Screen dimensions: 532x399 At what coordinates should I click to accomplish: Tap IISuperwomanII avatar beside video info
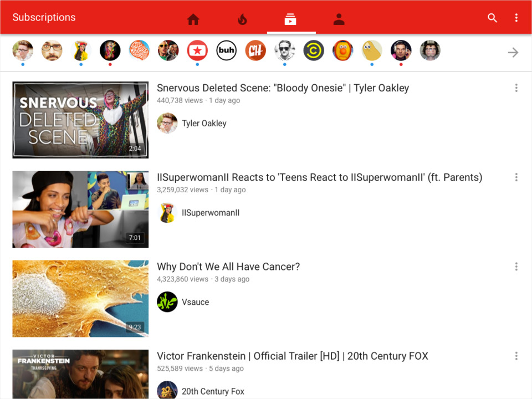point(167,213)
